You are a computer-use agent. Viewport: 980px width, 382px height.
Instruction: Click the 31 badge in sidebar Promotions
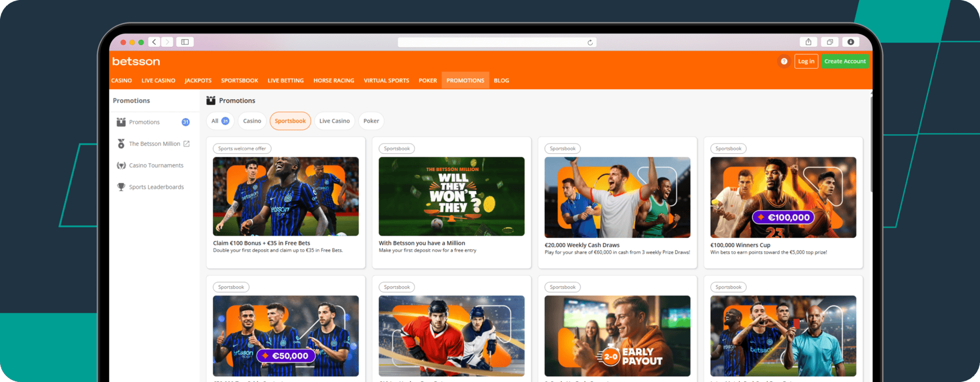click(x=186, y=122)
